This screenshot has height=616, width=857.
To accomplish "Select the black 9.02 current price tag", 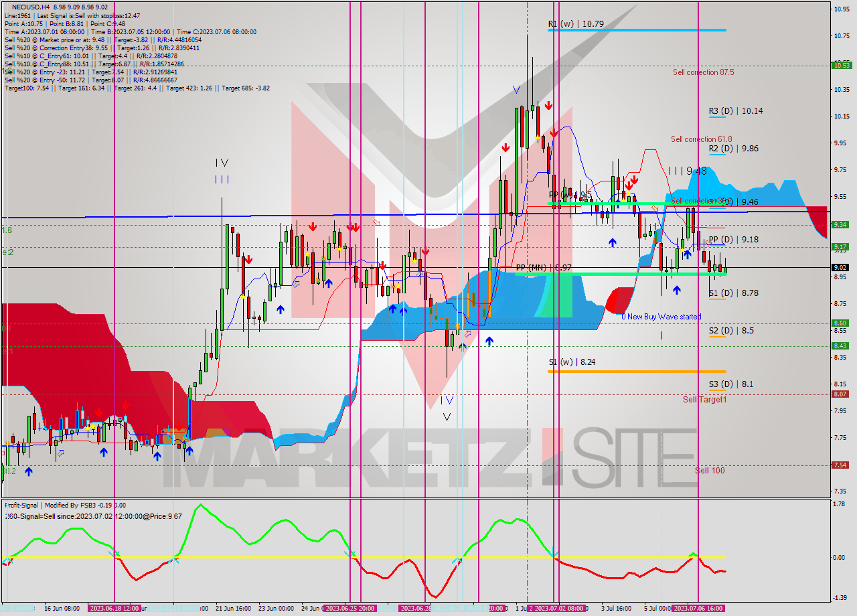I will coord(840,267).
